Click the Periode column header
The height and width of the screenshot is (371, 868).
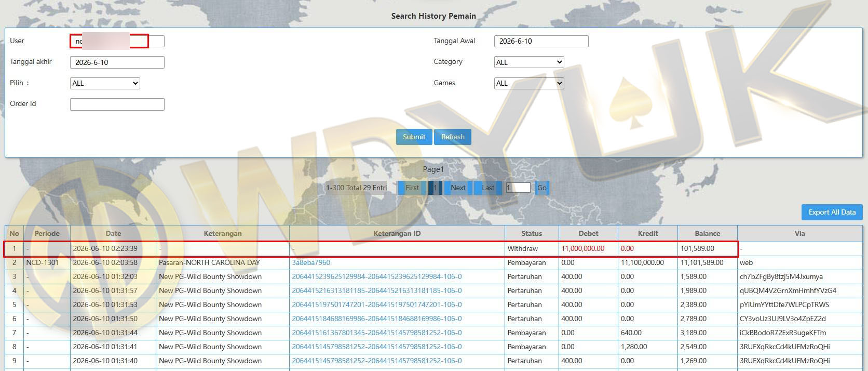point(47,233)
